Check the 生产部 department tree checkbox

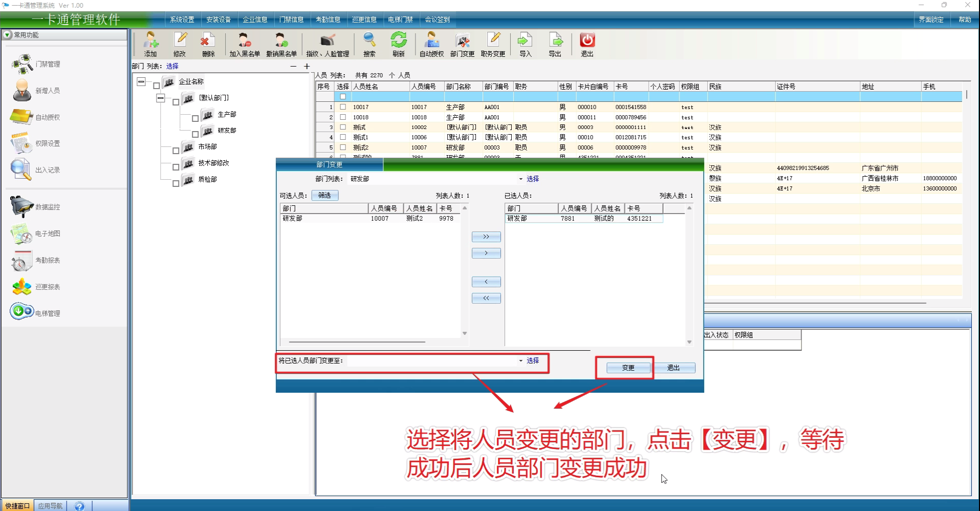(x=195, y=118)
